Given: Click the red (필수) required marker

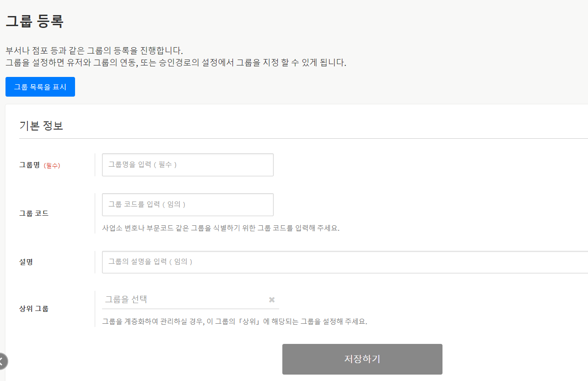Looking at the screenshot, I should 52,166.
